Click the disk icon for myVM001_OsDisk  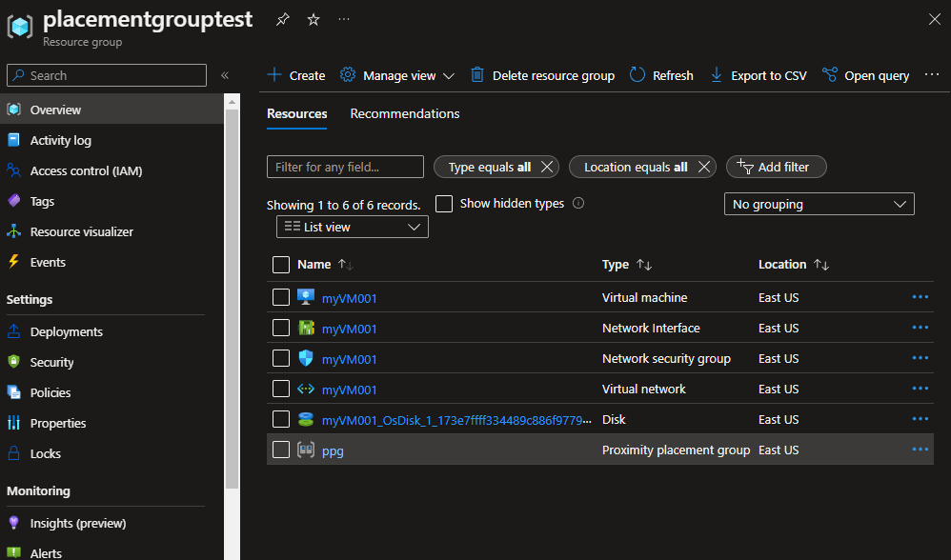pos(306,419)
